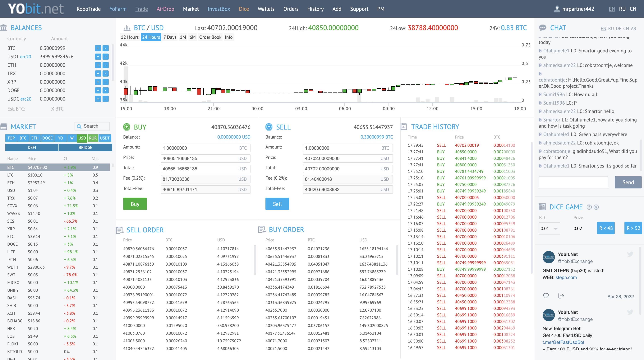Switch chart to 6M range
Image resolution: width=644 pixels, height=360 pixels.
coord(192,37)
